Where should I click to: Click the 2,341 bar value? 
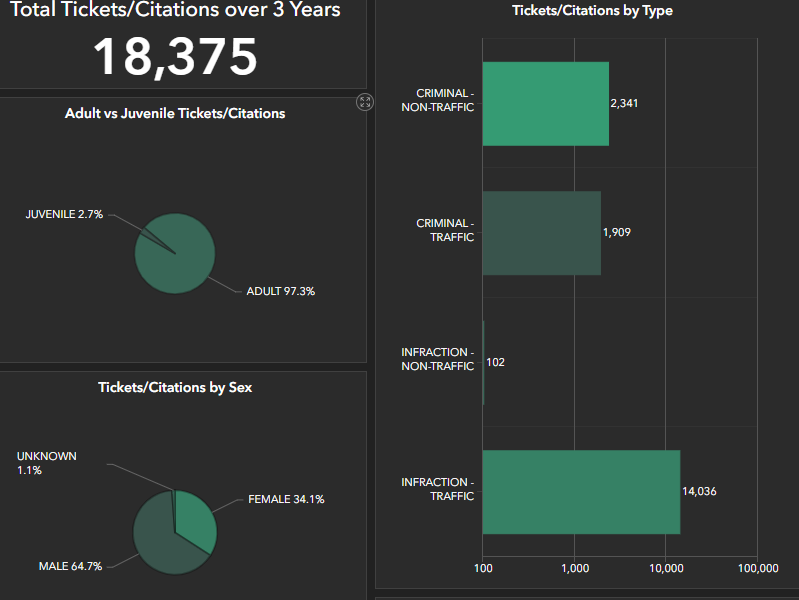[624, 103]
